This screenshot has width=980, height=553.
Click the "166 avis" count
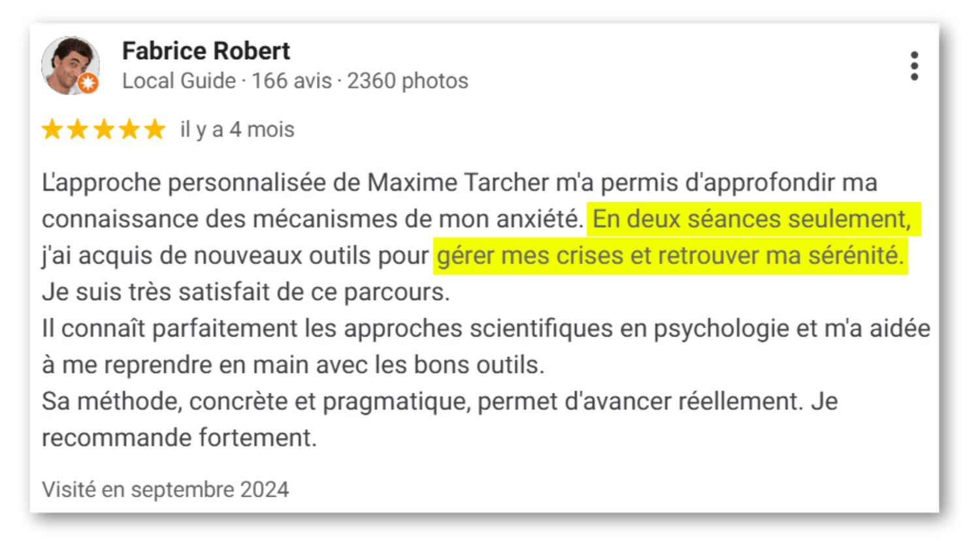(x=291, y=81)
